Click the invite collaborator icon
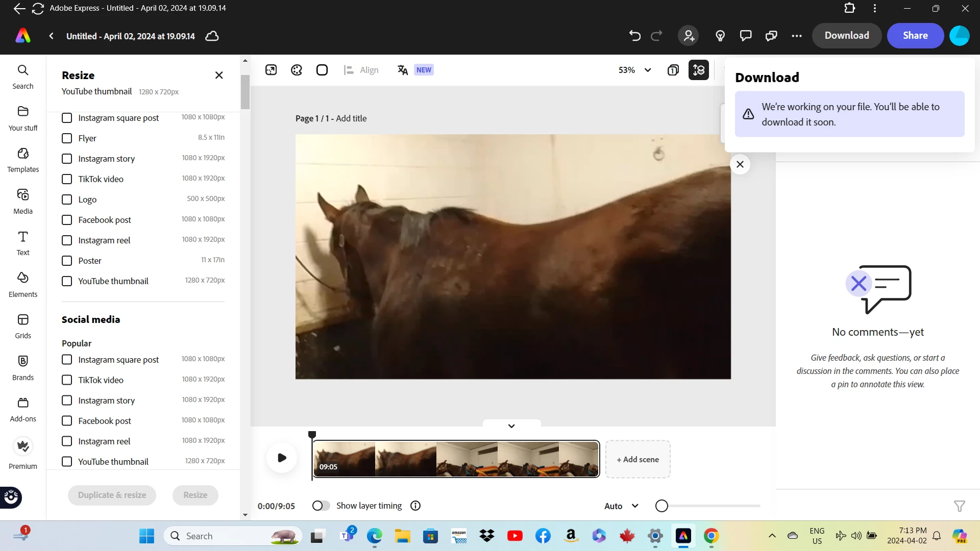This screenshot has height=551, width=980. 689,36
